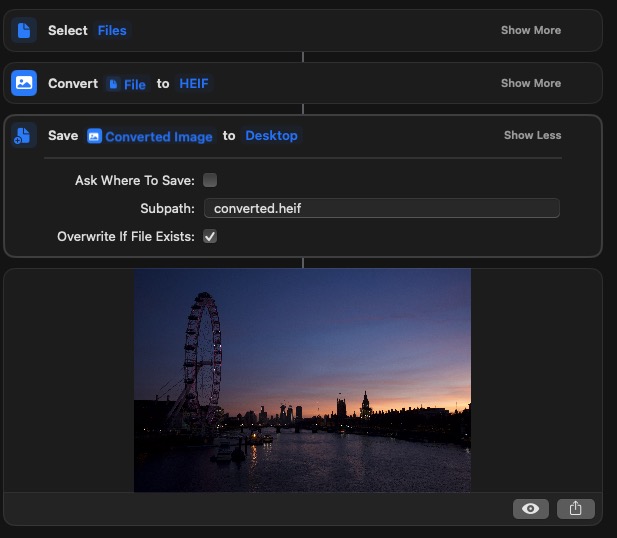The width and height of the screenshot is (617, 538).
Task: Click the Select action title text
Action: [68, 30]
